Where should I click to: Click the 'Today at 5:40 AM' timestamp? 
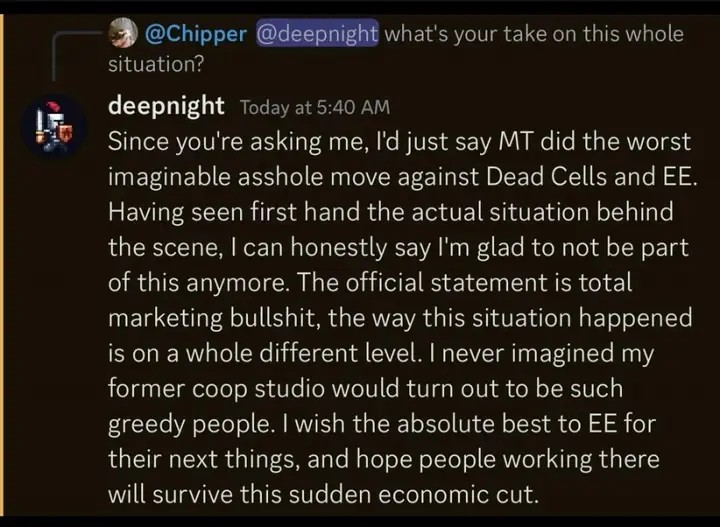[314, 107]
